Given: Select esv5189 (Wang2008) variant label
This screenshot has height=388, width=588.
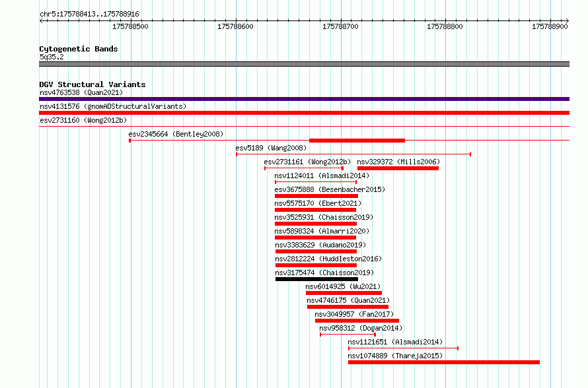Looking at the screenshot, I should [271, 148].
